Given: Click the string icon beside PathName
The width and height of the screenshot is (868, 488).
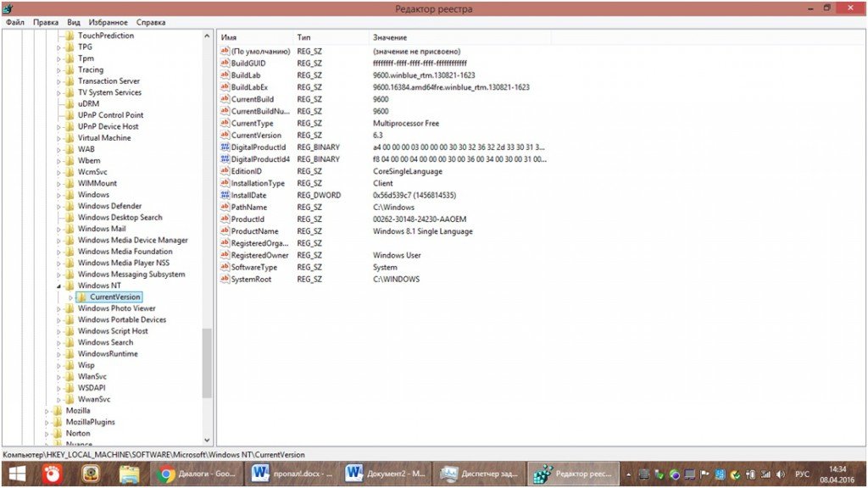Looking at the screenshot, I should point(225,207).
